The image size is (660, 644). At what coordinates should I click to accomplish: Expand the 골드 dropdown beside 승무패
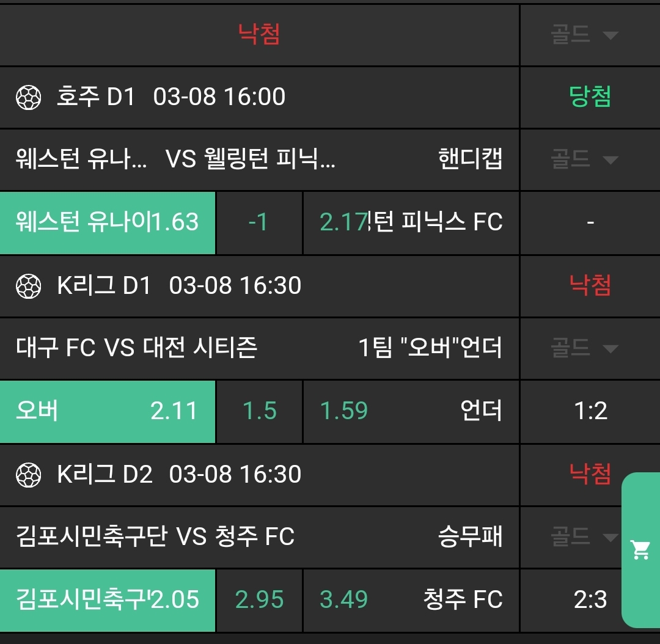(x=584, y=538)
